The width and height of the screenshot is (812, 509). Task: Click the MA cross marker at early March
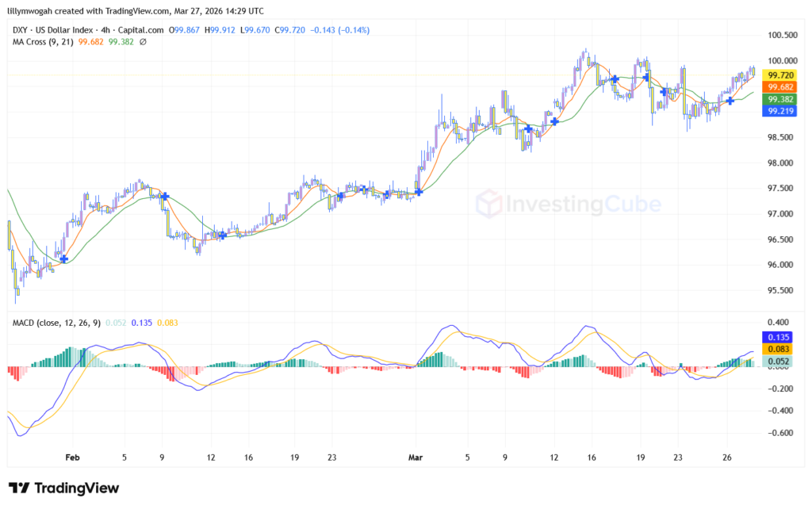point(419,191)
